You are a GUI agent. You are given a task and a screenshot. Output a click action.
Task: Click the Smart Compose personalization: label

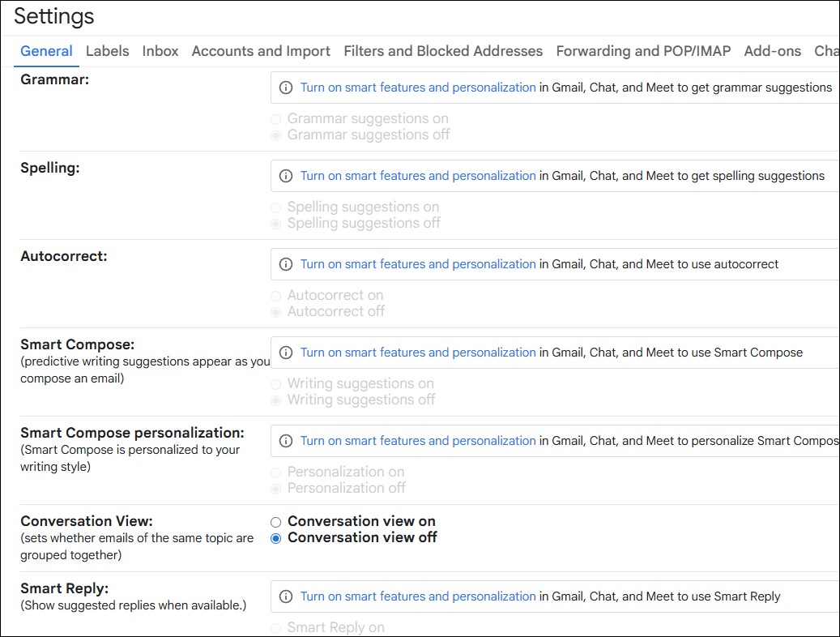132,433
